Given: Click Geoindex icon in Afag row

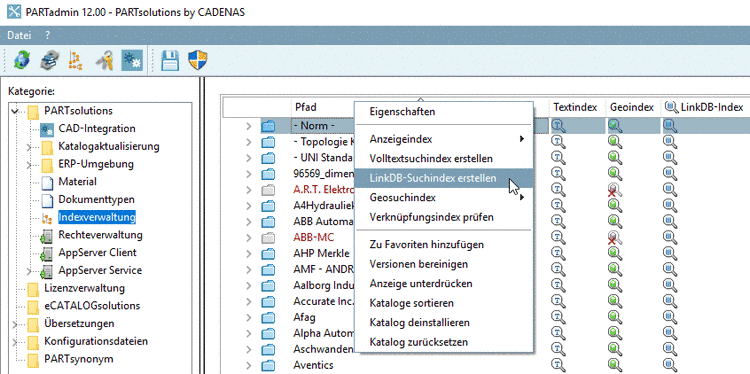Looking at the screenshot, I should point(615,318).
